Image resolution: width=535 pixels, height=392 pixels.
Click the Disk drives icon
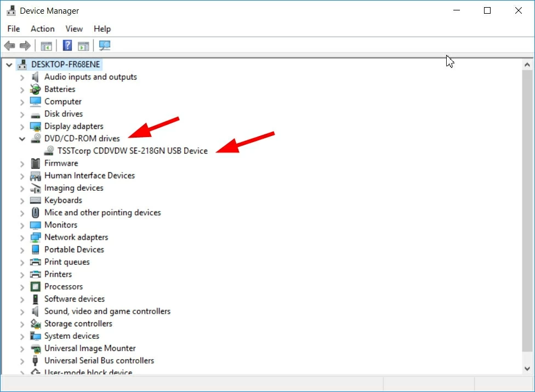point(35,115)
